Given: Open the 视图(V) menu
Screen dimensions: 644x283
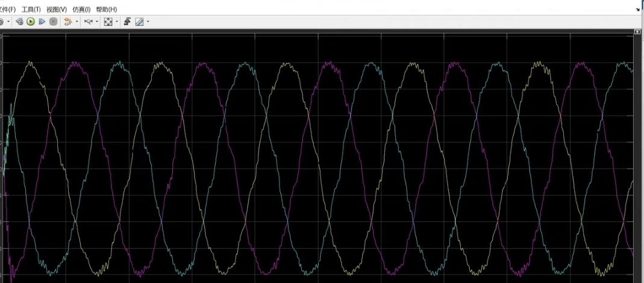Looking at the screenshot, I should 57,10.
